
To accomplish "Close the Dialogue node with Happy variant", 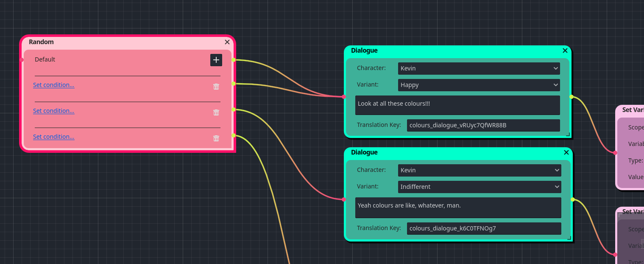I will tap(565, 51).
